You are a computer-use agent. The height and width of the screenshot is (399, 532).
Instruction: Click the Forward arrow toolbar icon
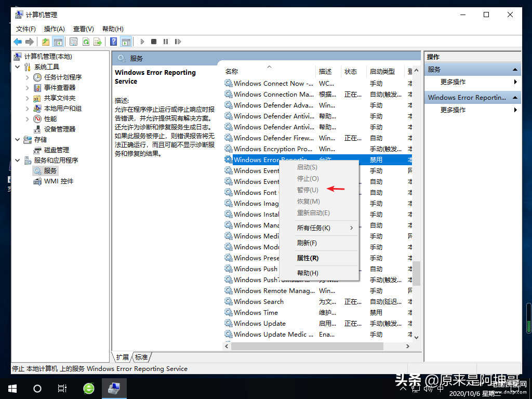(30, 42)
